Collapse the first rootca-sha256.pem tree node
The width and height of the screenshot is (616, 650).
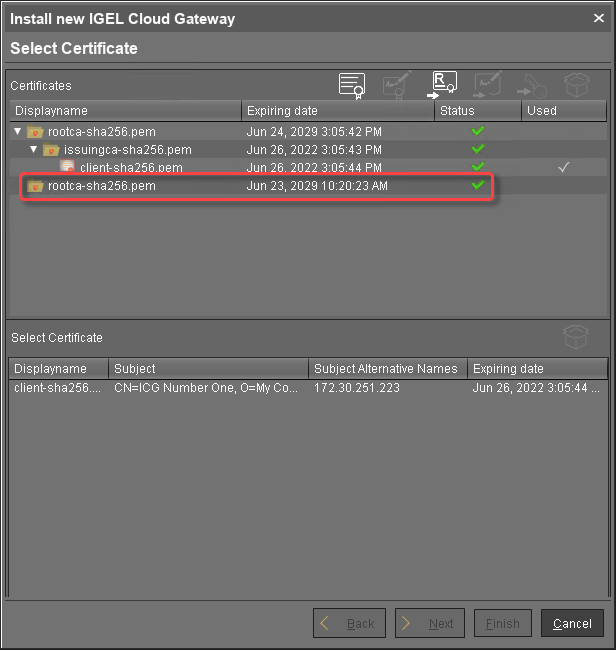[x=18, y=132]
